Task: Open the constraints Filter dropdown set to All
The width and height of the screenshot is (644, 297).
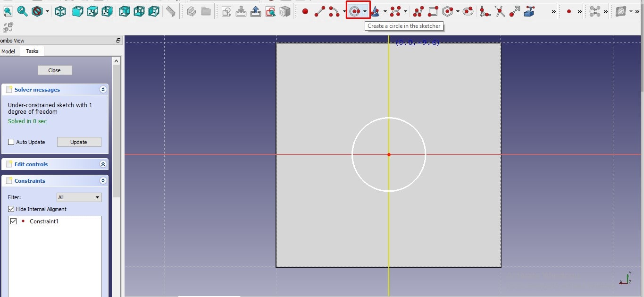Action: 79,197
